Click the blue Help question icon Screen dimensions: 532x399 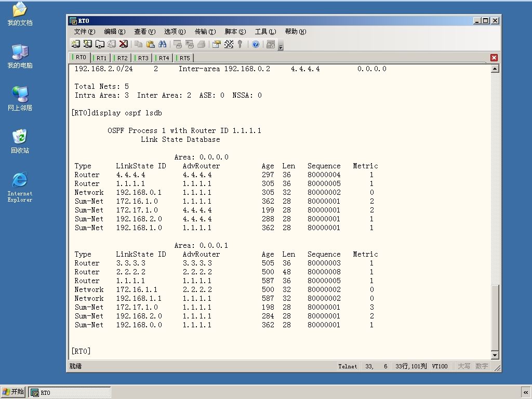[256, 44]
